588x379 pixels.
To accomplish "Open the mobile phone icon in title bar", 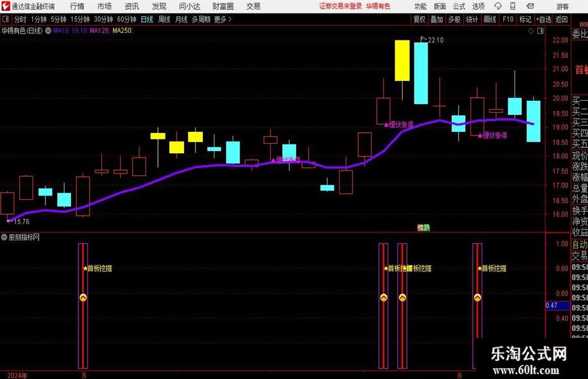I will (x=513, y=6).
